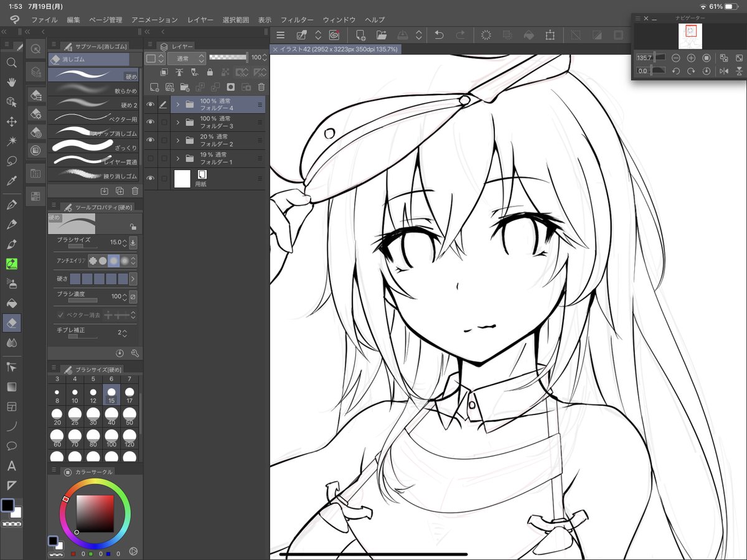The height and width of the screenshot is (560, 747).
Task: Expand the フォルダー 2 layer folder
Action: [178, 140]
